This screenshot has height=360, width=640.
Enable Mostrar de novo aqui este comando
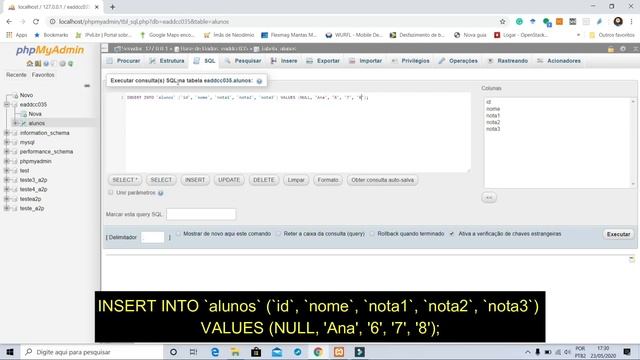pos(178,234)
